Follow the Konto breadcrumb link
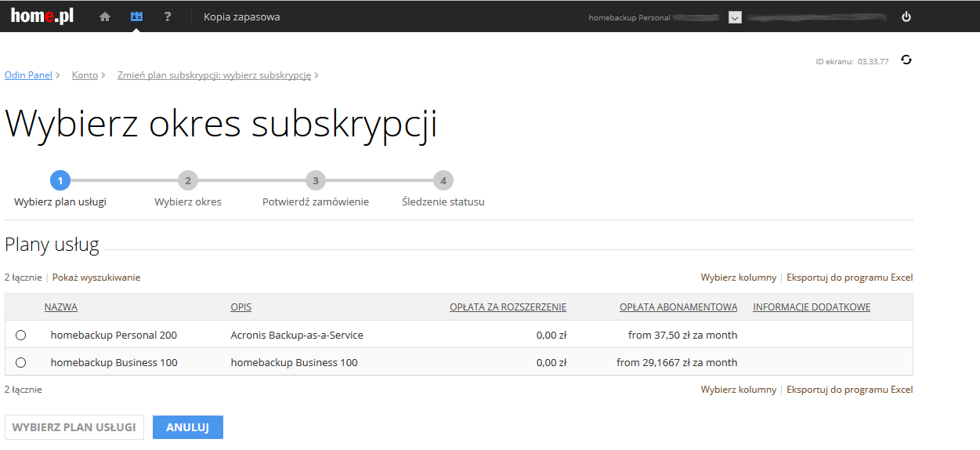 pyautogui.click(x=85, y=75)
